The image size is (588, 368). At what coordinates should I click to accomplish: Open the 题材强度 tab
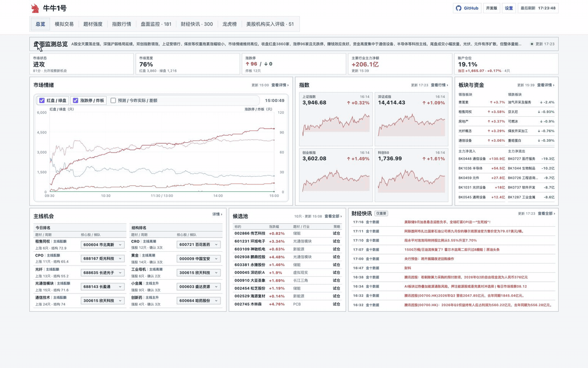click(x=93, y=24)
